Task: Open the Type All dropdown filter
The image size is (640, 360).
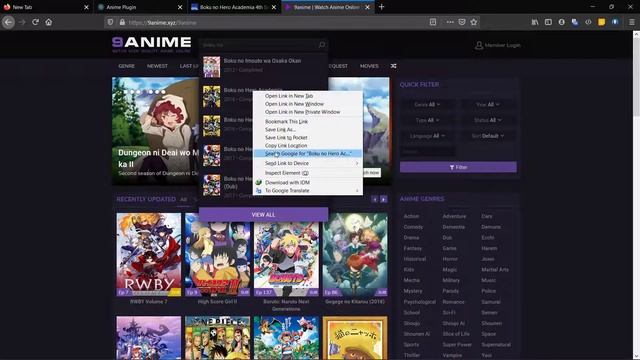Action: tap(427, 120)
